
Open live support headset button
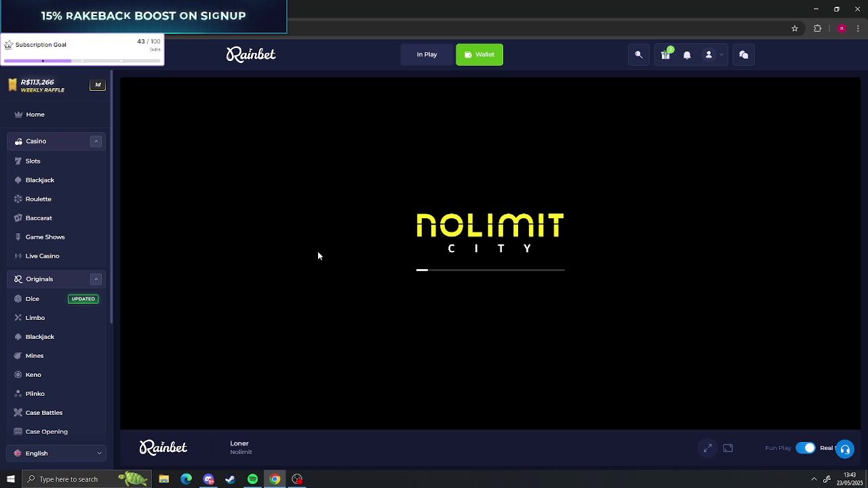click(845, 449)
